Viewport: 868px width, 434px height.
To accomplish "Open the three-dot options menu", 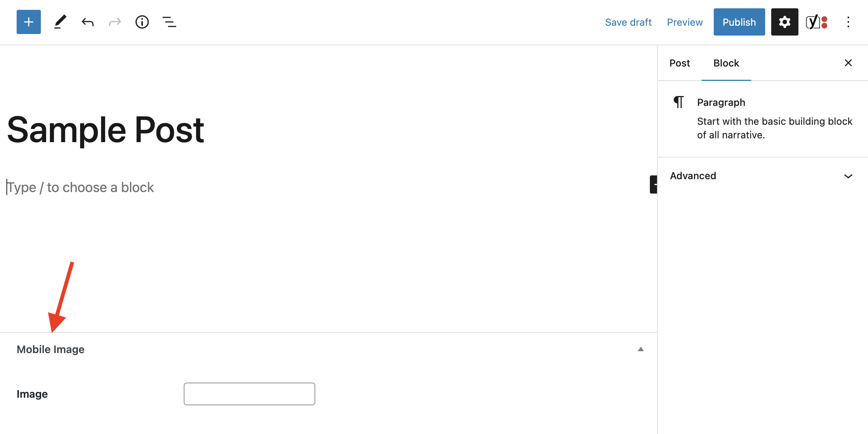I will click(848, 22).
